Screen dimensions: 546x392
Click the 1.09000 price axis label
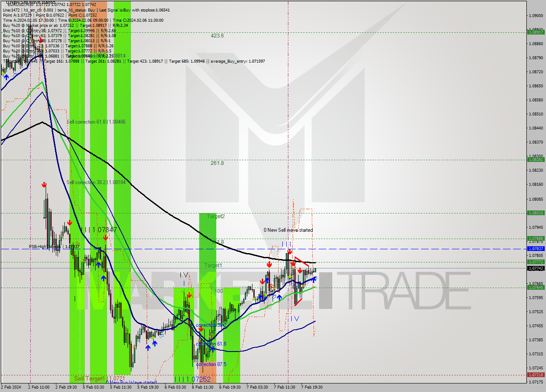pos(536,15)
